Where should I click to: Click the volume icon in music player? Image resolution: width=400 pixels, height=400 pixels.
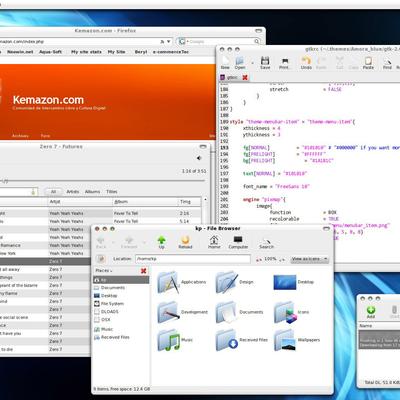pyautogui.click(x=199, y=158)
